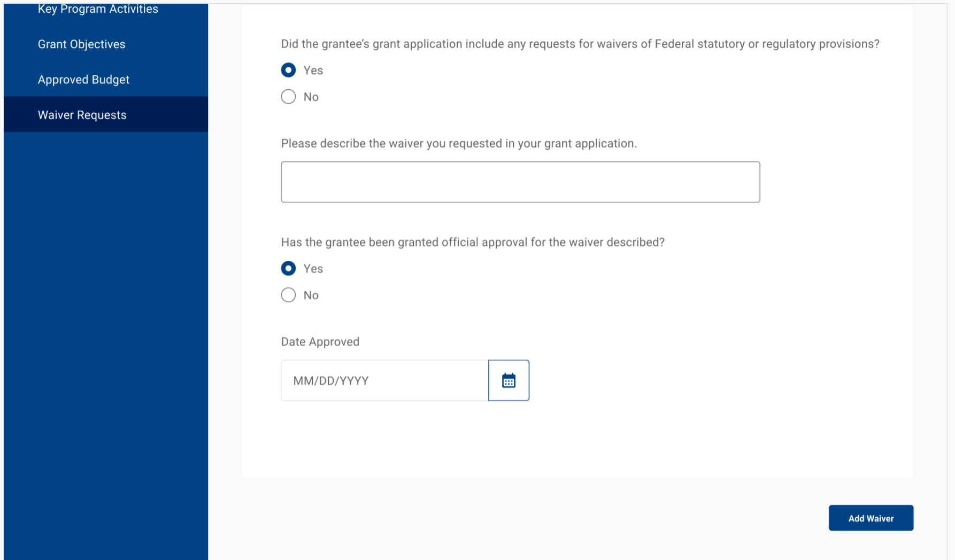This screenshot has width=955, height=560.
Task: Choose No radio for official approval granted
Action: (288, 295)
